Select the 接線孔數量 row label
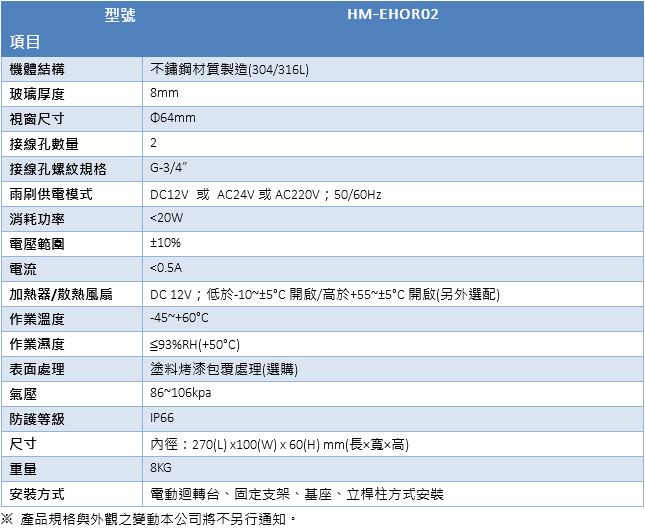The height and width of the screenshot is (528, 645). 44,143
